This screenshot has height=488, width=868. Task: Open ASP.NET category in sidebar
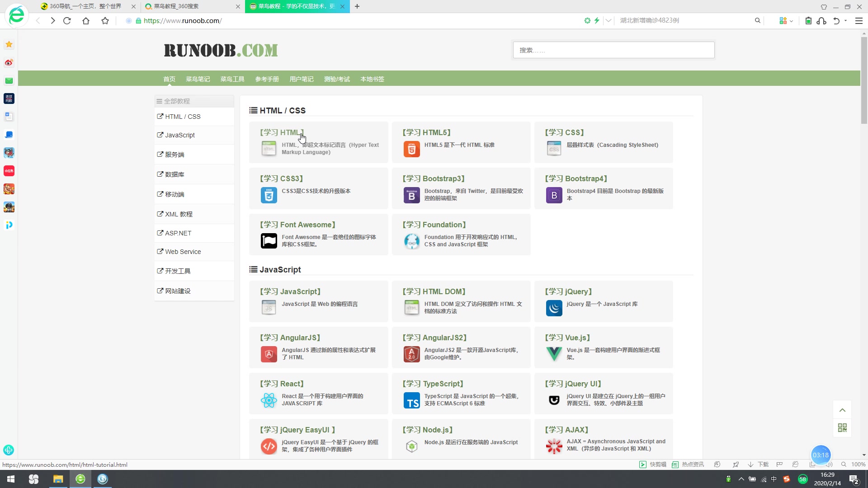194,233
